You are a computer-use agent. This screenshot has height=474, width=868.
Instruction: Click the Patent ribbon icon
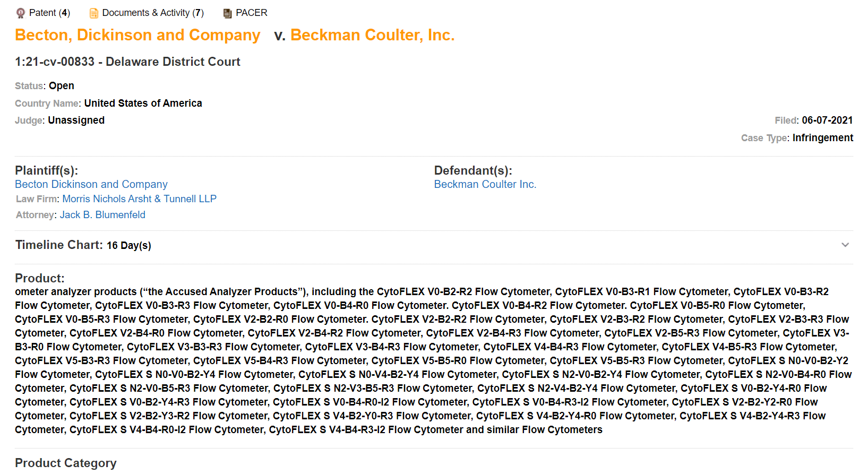tap(21, 13)
